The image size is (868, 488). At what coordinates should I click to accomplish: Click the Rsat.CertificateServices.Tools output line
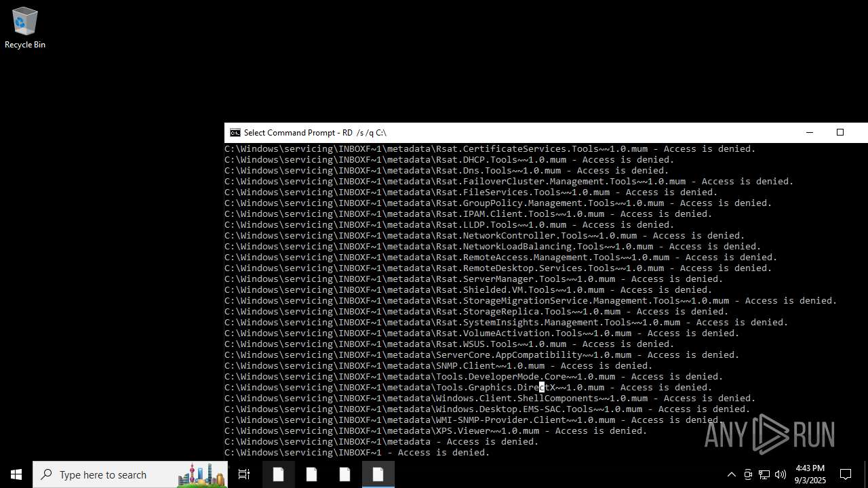tap(490, 149)
